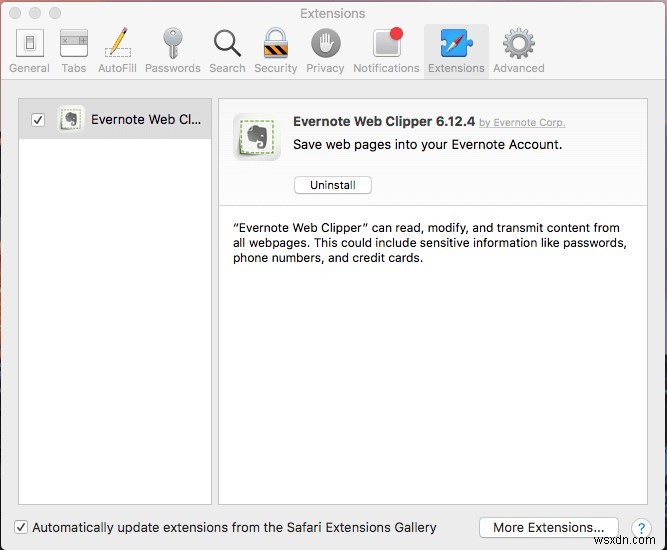Screen dimensions: 667x550
Task: Toggle automatic extension updates checkbox
Action: pos(21,527)
